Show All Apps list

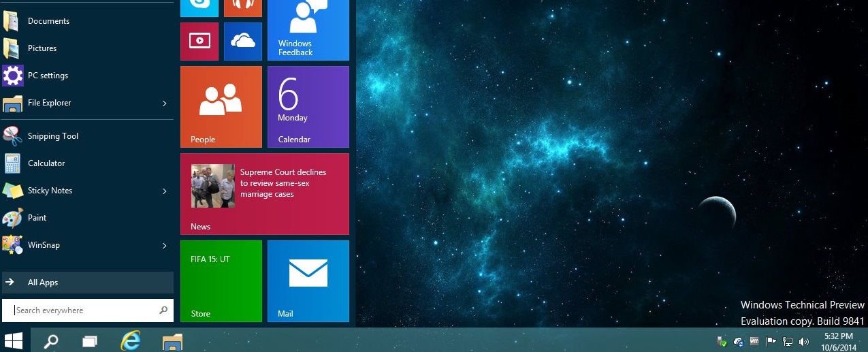point(88,283)
